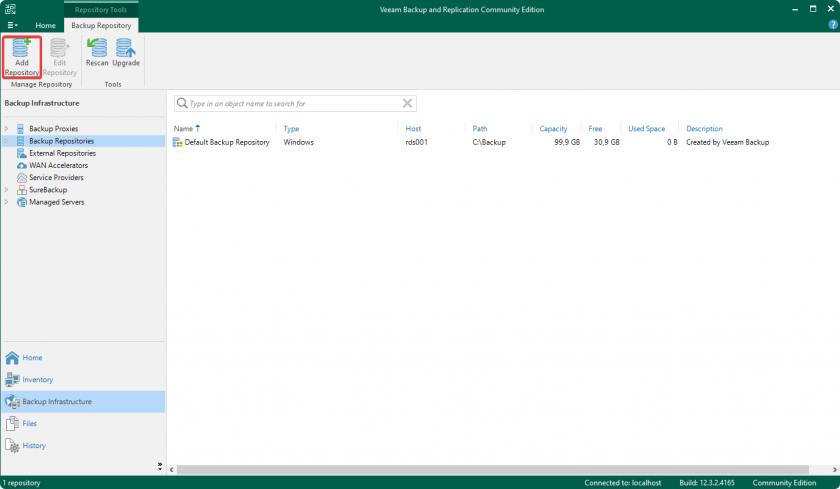Viewport: 840px width, 489px height.
Task: Expand the Managed Servers tree node
Action: (6, 202)
